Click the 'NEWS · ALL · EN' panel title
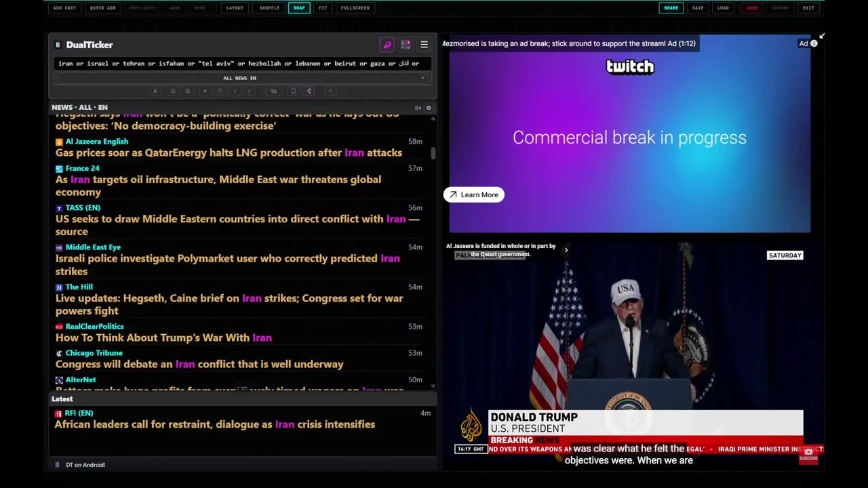Viewport: 868px width, 488px height. pos(79,108)
